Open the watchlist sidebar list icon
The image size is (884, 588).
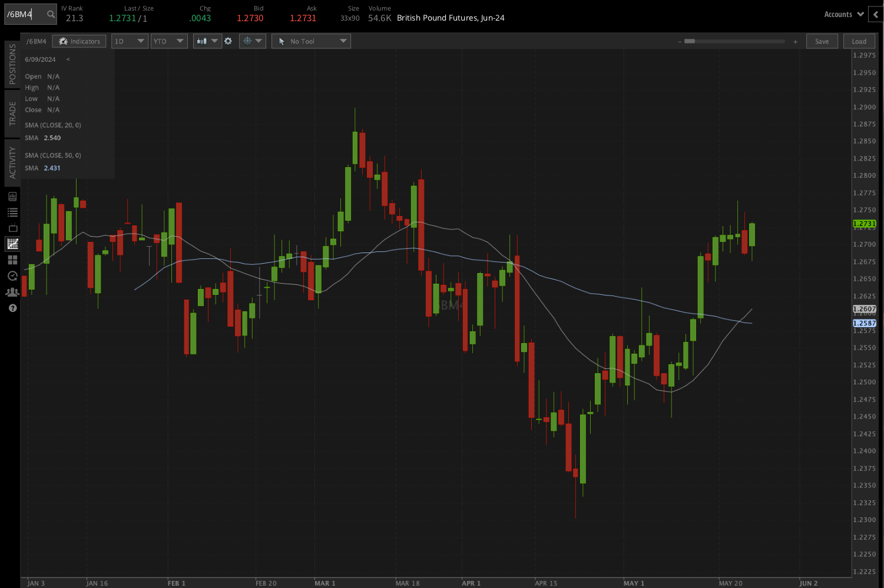click(x=12, y=212)
